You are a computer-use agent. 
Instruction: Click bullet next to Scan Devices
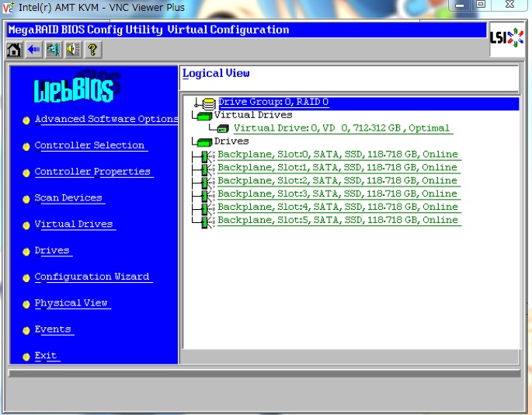click(x=26, y=200)
